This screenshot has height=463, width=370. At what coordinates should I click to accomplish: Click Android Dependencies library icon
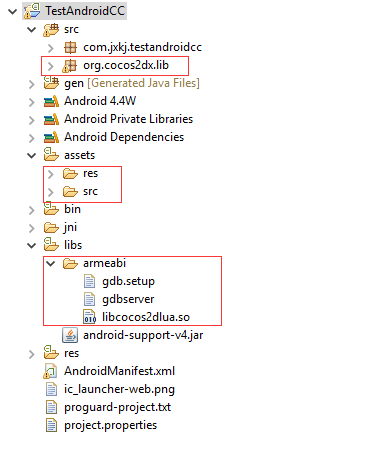pyautogui.click(x=51, y=137)
